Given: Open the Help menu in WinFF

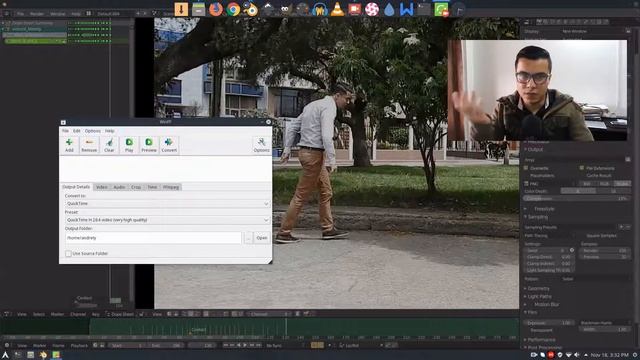Looking at the screenshot, I should [109, 131].
